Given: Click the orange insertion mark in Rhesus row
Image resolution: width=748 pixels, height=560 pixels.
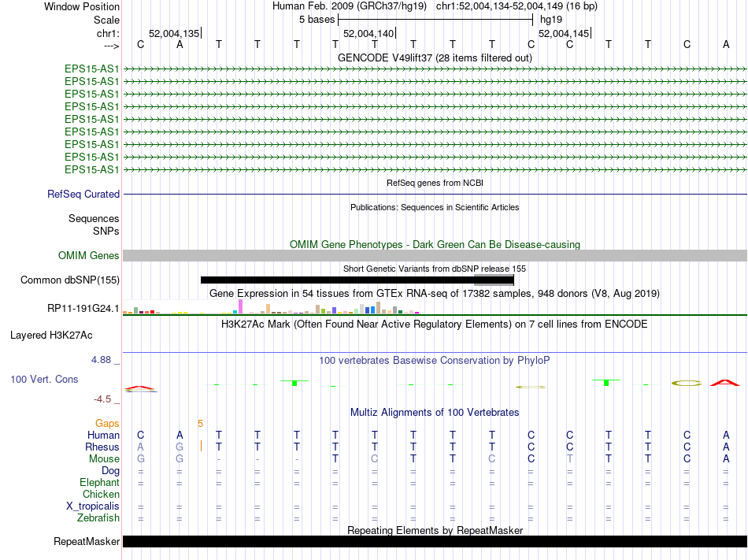Looking at the screenshot, I should tap(201, 447).
